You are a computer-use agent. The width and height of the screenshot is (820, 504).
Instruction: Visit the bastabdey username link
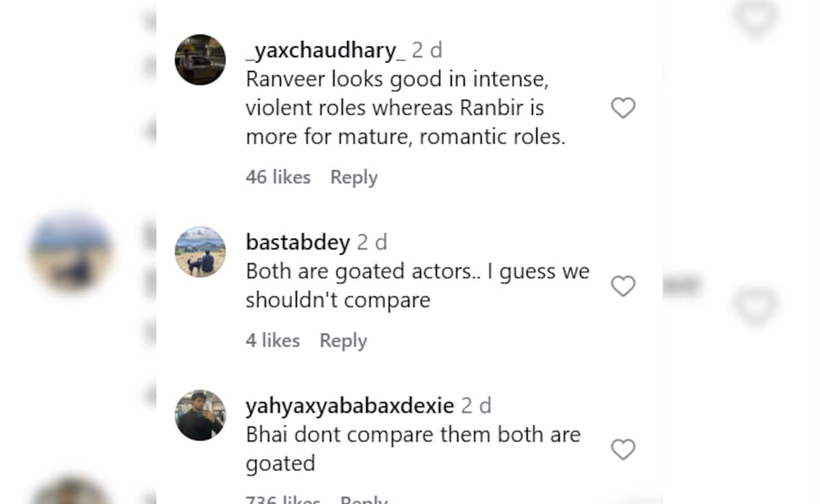(x=297, y=242)
